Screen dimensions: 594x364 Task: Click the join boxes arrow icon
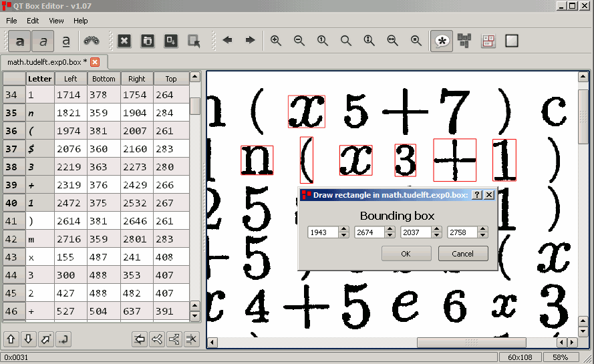point(157,339)
